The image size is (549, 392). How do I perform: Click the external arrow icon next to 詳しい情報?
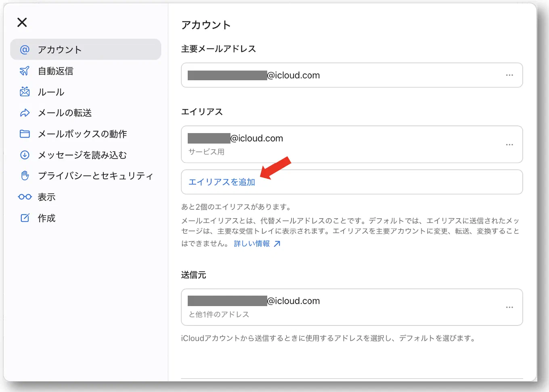pyautogui.click(x=277, y=244)
